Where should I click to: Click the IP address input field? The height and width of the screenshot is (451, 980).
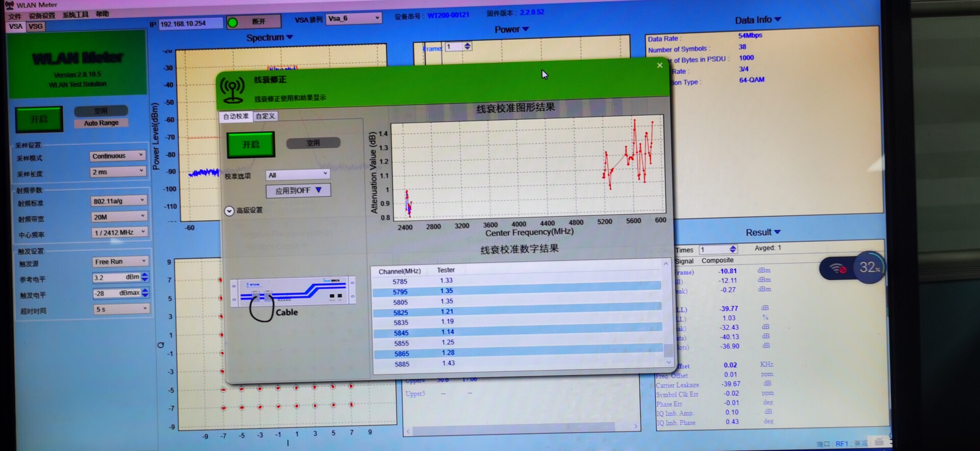click(x=190, y=23)
